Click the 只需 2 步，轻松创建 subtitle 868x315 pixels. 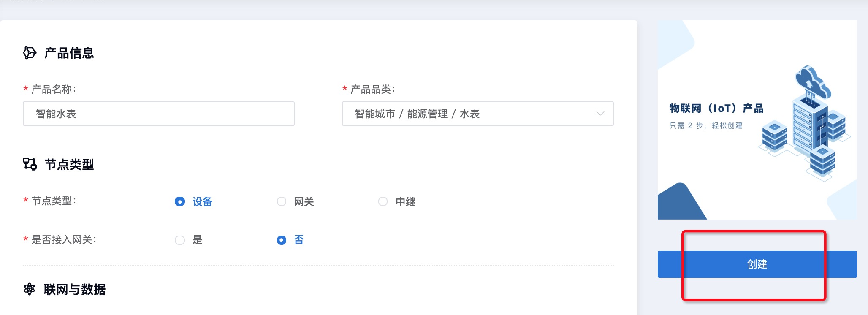pyautogui.click(x=706, y=125)
